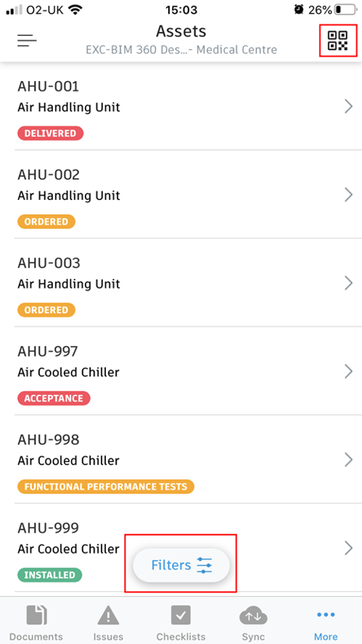Open the Issues warning triangle icon
Image resolution: width=362 pixels, height=644 pixels.
pyautogui.click(x=108, y=617)
